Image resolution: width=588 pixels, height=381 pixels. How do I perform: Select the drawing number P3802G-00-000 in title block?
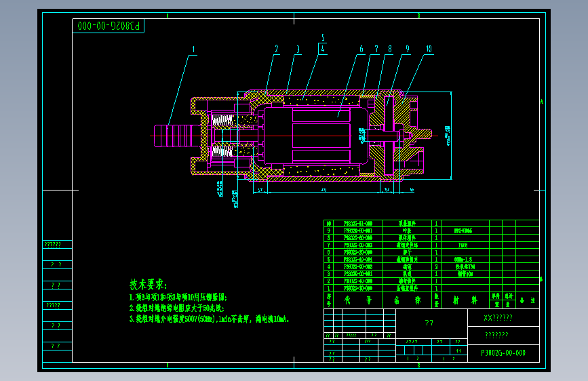503,353
